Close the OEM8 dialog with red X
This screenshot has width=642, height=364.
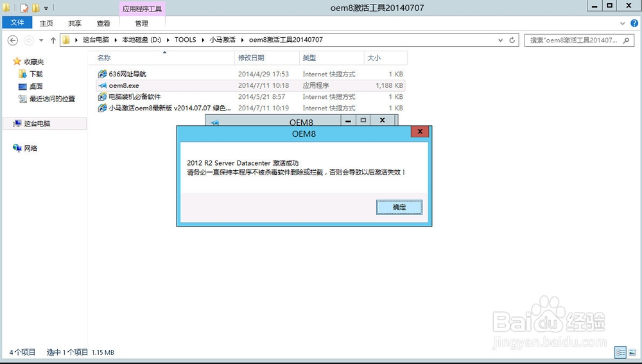coord(420,132)
